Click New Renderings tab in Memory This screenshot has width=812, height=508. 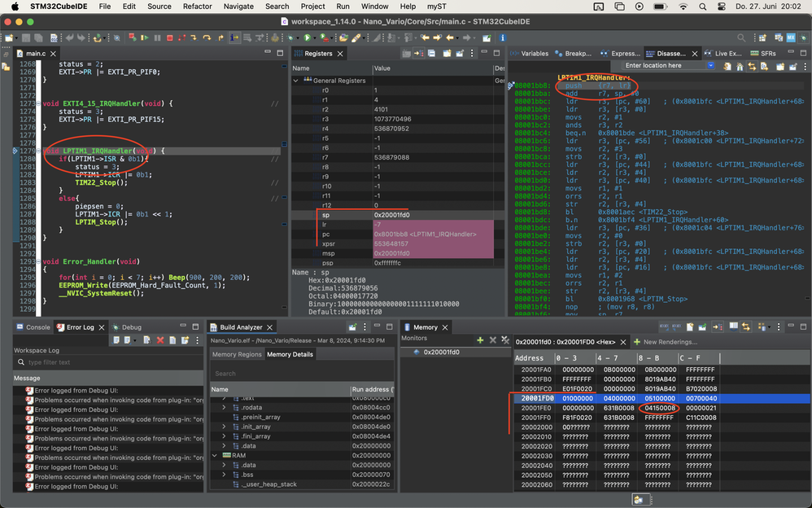click(x=672, y=342)
